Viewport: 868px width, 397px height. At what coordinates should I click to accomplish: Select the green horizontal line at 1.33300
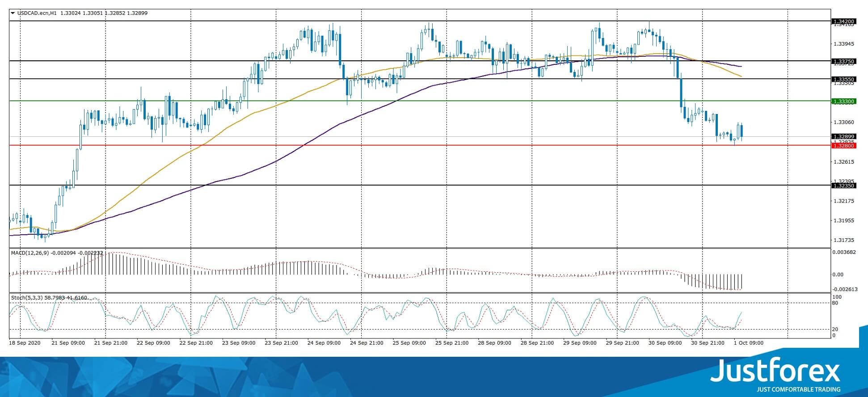[x=420, y=101]
